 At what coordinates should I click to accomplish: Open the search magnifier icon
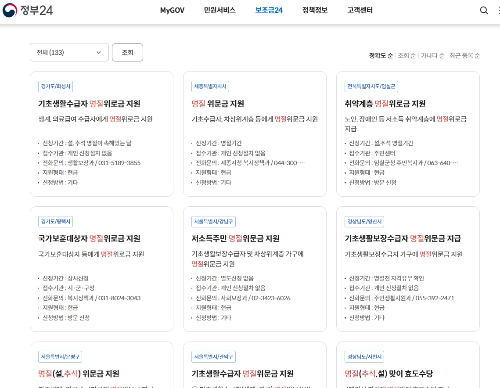click(484, 10)
